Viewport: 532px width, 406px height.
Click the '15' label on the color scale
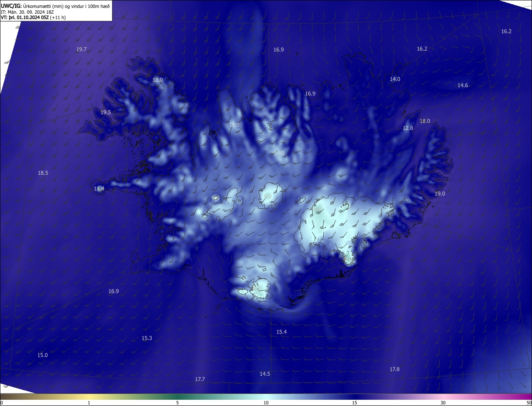pos(355,403)
